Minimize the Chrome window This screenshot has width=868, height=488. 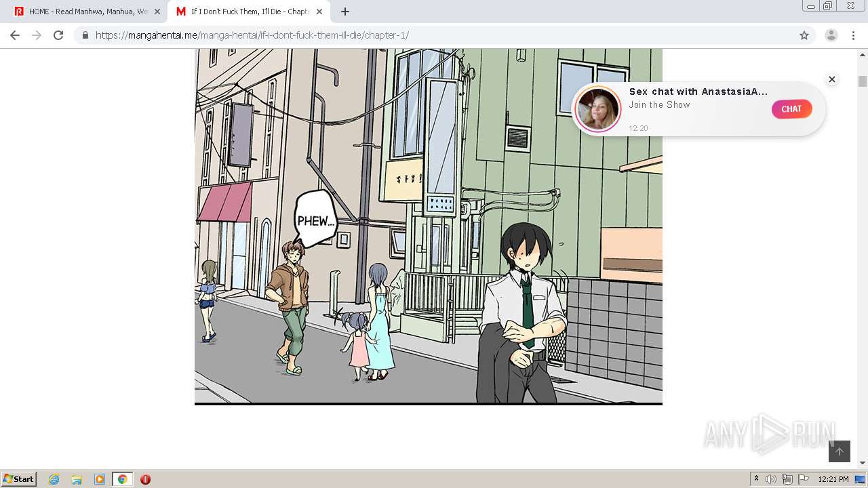coord(811,5)
